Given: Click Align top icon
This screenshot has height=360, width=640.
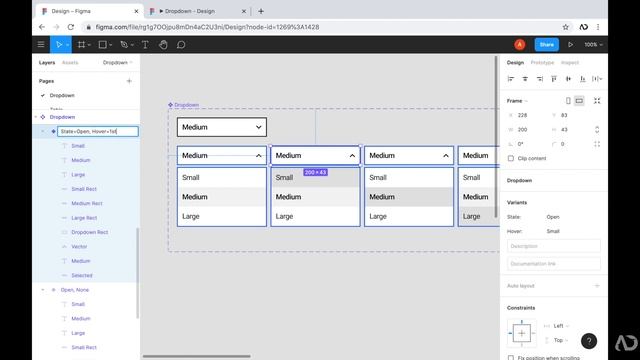Looking at the screenshot, I should tap(554, 79).
